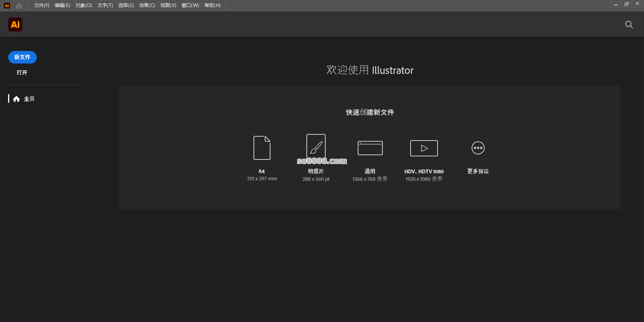Image resolution: width=644 pixels, height=322 pixels.
Task: Pick the HDV、HDTV 1080 video preset
Action: (x=424, y=148)
